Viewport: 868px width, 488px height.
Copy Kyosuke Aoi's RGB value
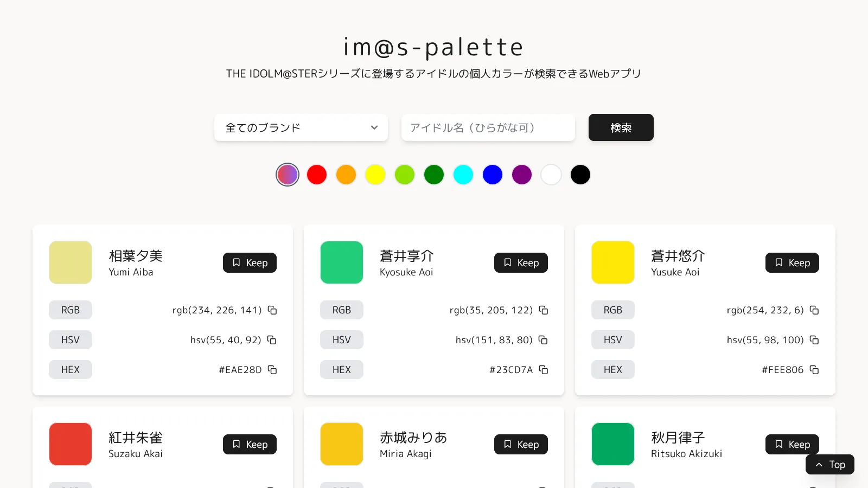(544, 310)
